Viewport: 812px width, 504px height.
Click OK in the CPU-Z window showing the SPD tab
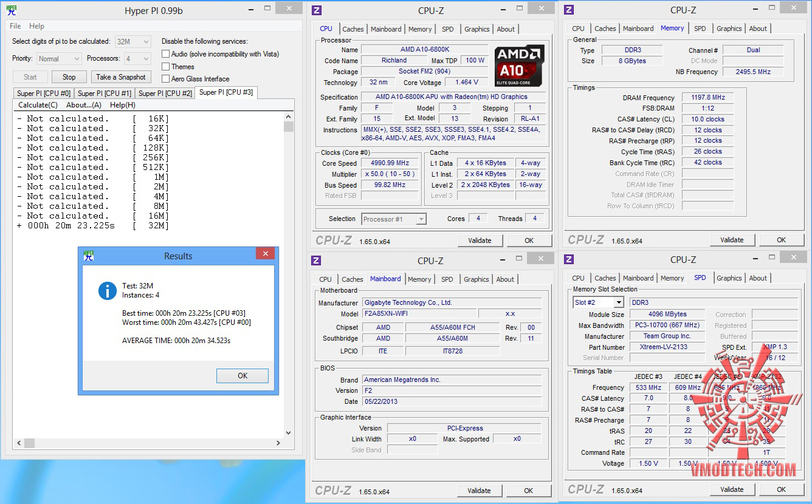point(782,489)
